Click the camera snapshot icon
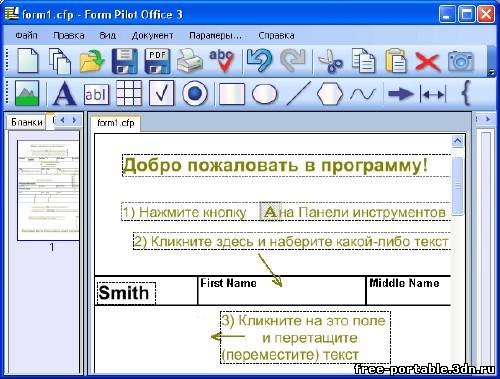This screenshot has height=379, width=500. click(x=461, y=61)
